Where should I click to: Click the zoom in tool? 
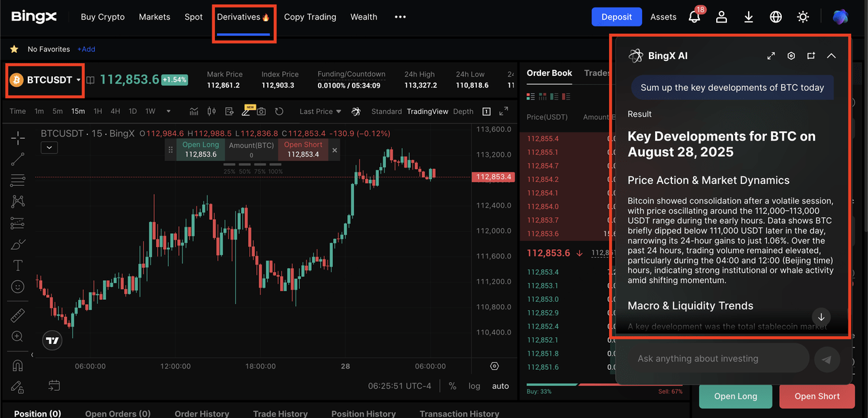18,337
